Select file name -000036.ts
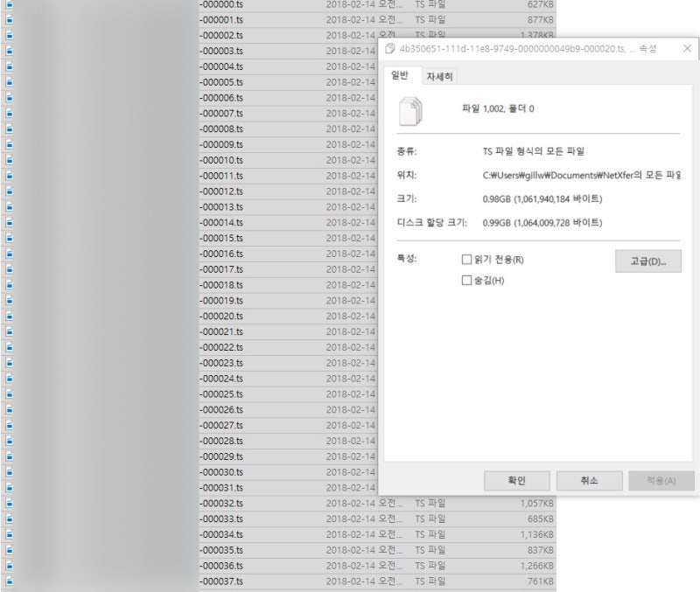The width and height of the screenshot is (700, 592). pos(221,566)
